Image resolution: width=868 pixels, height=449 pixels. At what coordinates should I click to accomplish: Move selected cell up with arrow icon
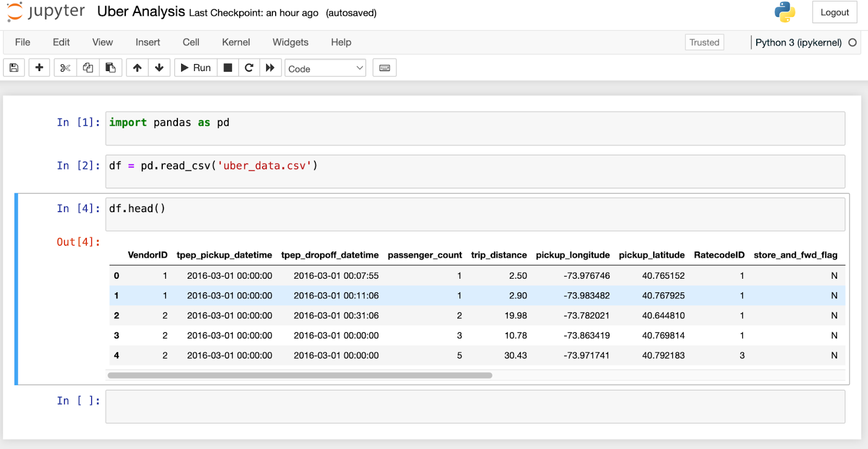point(137,68)
